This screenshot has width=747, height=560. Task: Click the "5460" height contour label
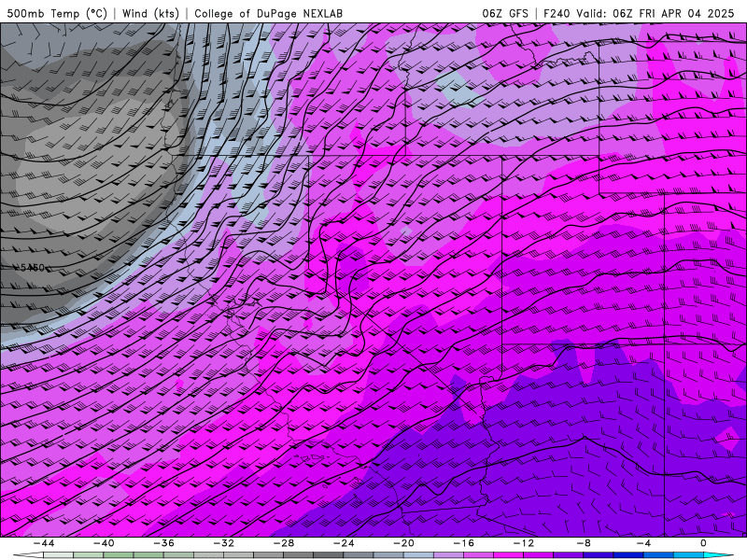(x=33, y=268)
